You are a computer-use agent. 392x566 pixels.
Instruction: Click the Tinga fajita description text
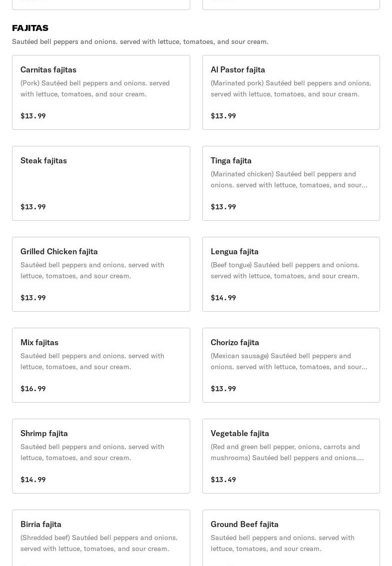coord(289,179)
